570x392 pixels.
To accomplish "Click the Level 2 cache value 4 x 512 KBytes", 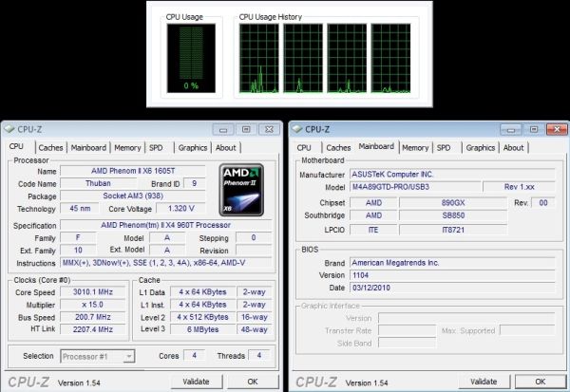I will point(202,317).
